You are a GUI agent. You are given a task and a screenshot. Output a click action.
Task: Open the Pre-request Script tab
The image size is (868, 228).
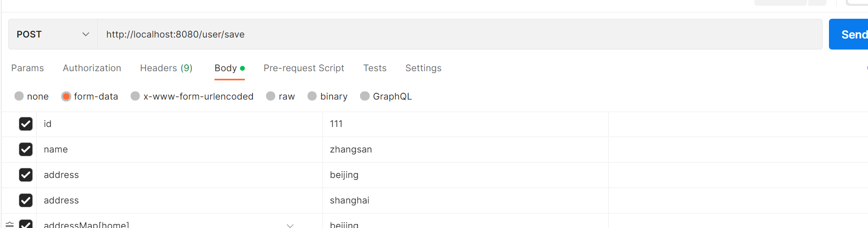(304, 68)
